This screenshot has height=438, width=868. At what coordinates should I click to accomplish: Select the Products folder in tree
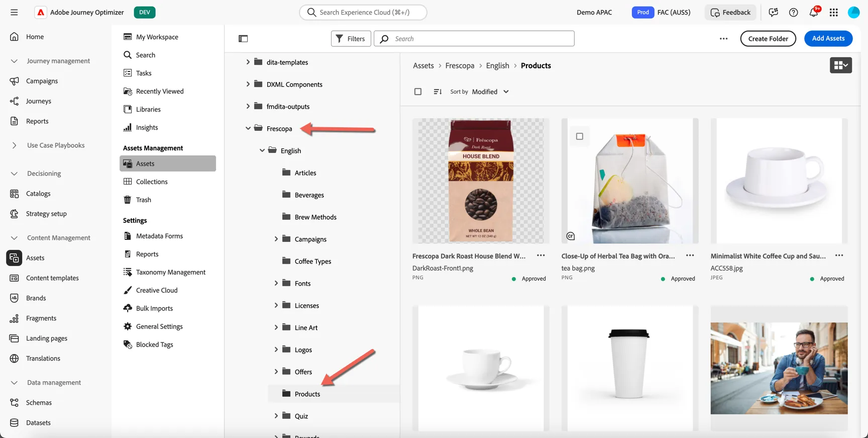pyautogui.click(x=307, y=394)
